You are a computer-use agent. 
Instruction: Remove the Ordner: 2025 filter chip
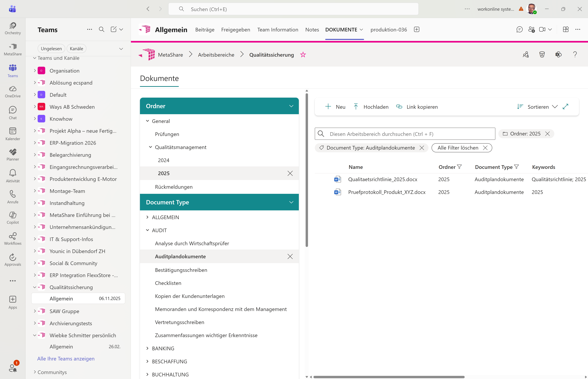pyautogui.click(x=548, y=134)
